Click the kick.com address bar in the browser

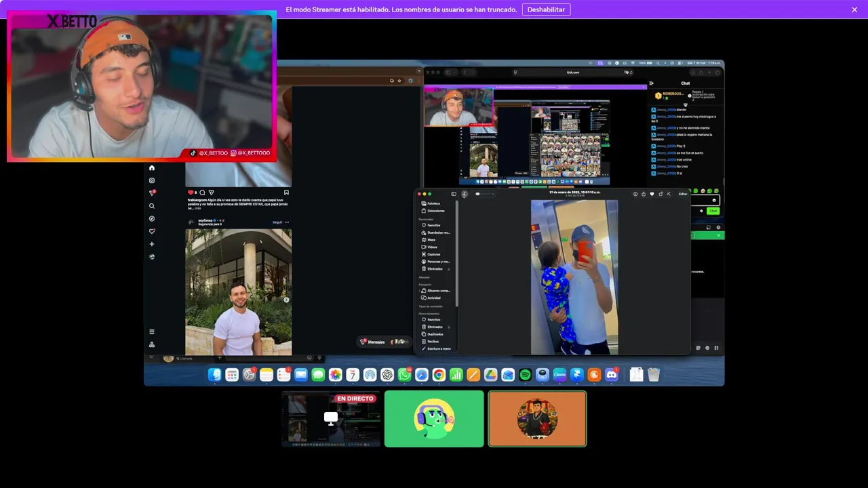tap(573, 72)
